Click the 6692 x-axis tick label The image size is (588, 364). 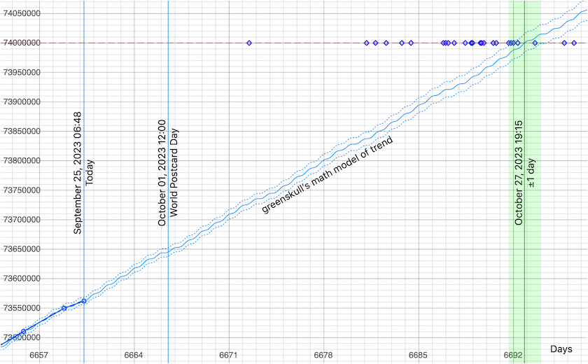(513, 356)
